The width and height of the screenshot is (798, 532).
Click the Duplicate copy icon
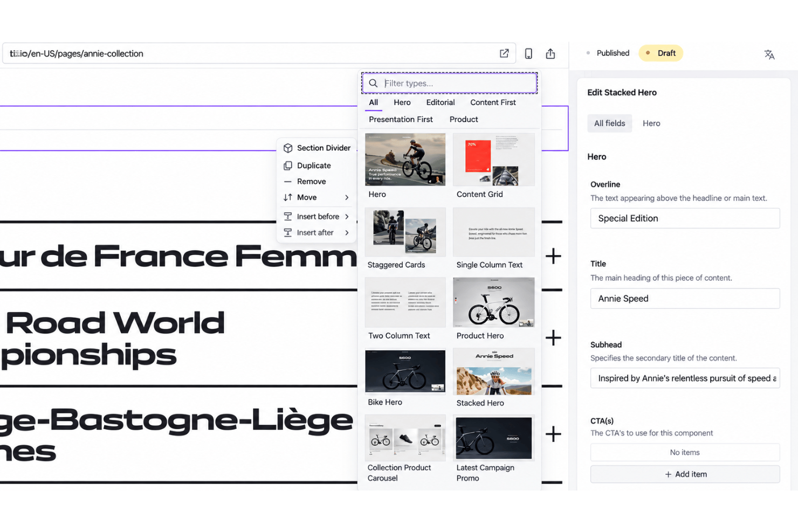(x=288, y=165)
